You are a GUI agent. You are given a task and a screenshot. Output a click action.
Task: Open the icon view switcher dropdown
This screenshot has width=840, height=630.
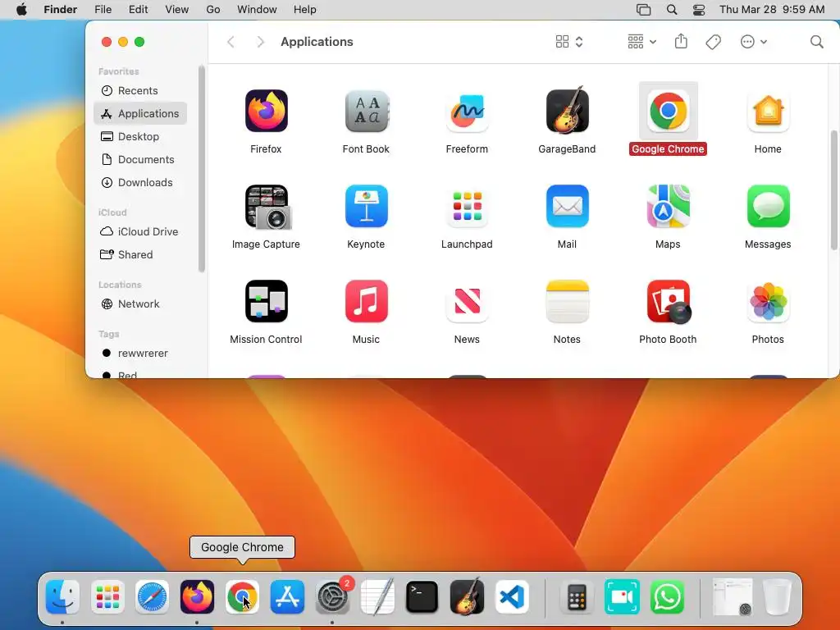[569, 42]
